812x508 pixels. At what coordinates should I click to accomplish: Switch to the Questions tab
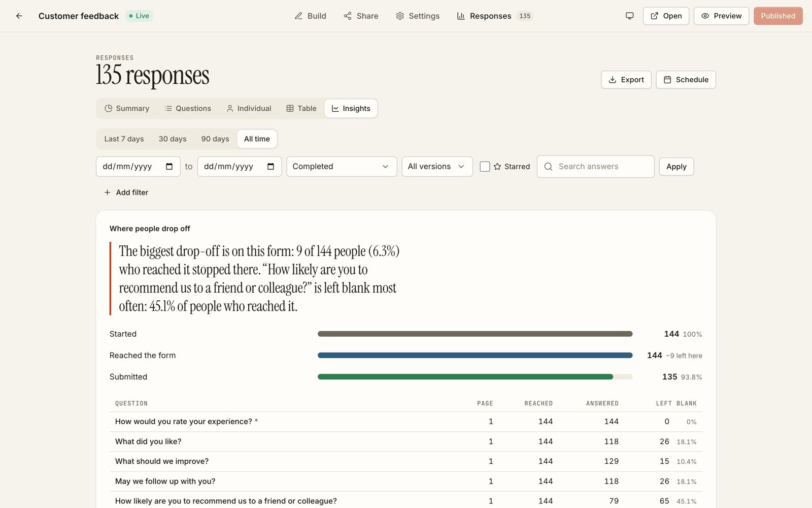point(188,109)
